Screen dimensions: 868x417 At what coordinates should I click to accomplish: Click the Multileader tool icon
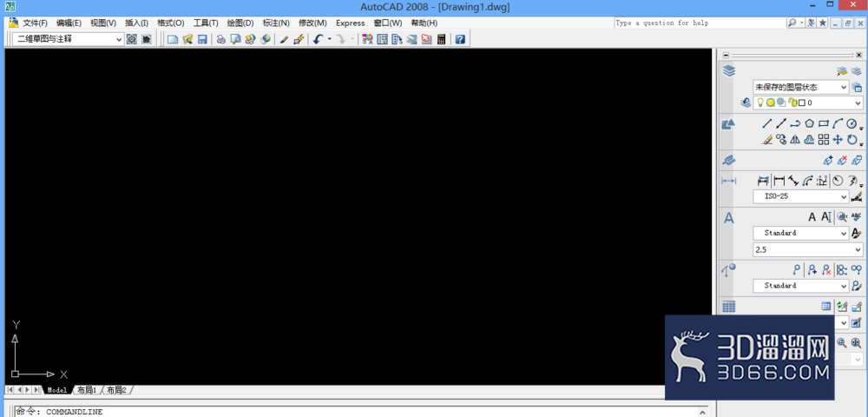797,269
